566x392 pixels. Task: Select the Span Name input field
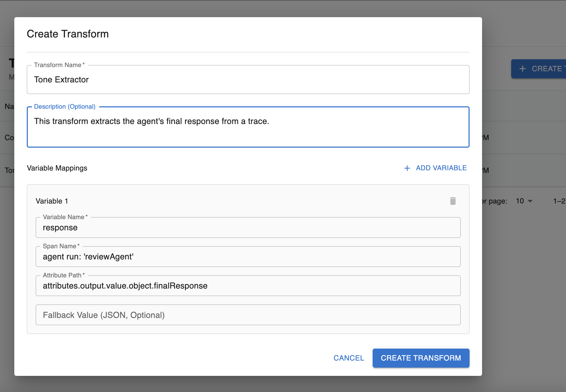[248, 257]
